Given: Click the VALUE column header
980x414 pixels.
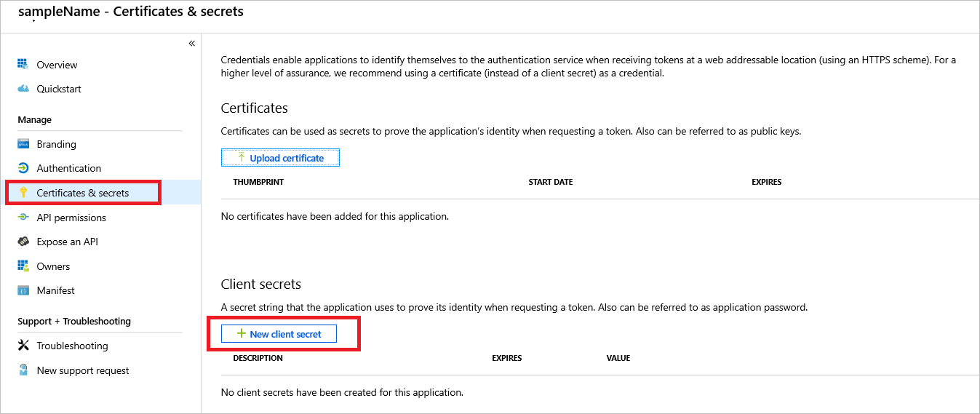Looking at the screenshot, I should (x=618, y=358).
